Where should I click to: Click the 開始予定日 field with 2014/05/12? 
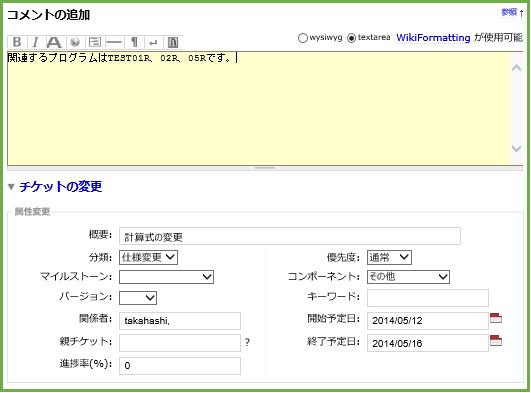coord(428,321)
